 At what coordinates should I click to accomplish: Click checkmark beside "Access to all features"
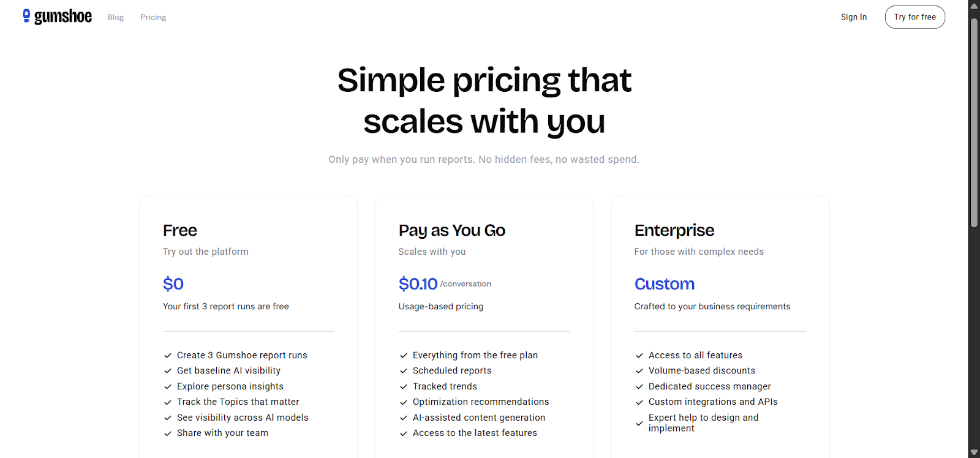639,356
